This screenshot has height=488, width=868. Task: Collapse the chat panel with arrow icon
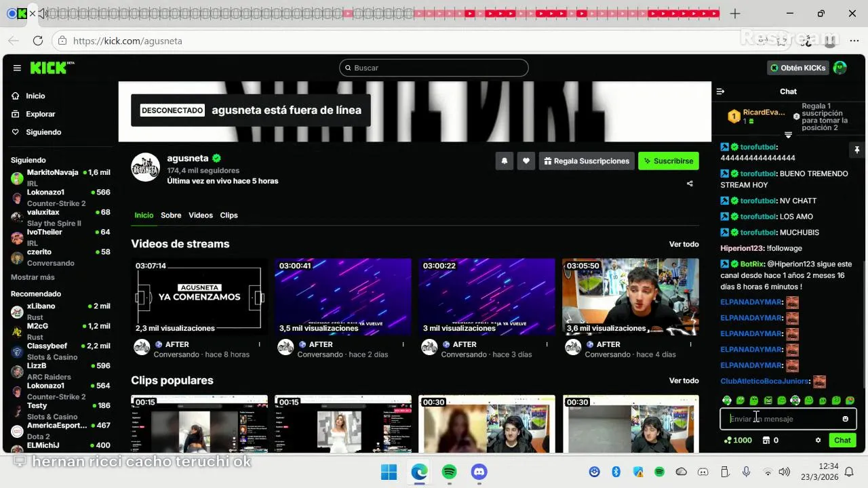click(x=720, y=91)
